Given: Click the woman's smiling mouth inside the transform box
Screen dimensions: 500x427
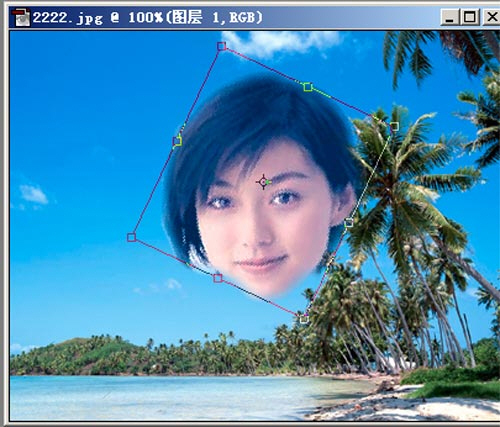Looking at the screenshot, I should pyautogui.click(x=261, y=263).
